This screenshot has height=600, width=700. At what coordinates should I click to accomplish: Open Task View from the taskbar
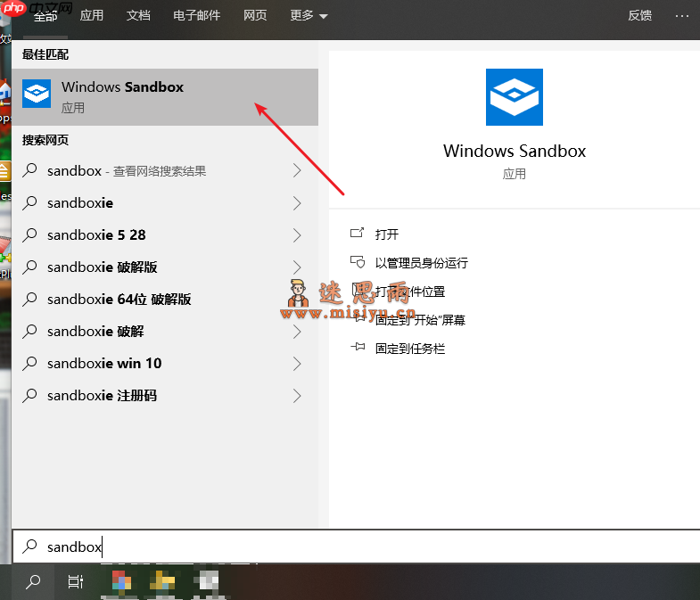pos(76,581)
